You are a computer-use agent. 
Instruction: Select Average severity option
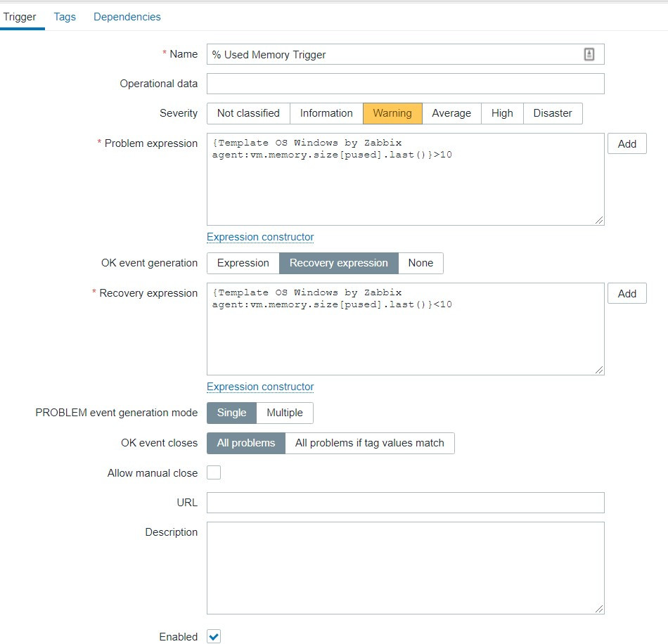(451, 113)
